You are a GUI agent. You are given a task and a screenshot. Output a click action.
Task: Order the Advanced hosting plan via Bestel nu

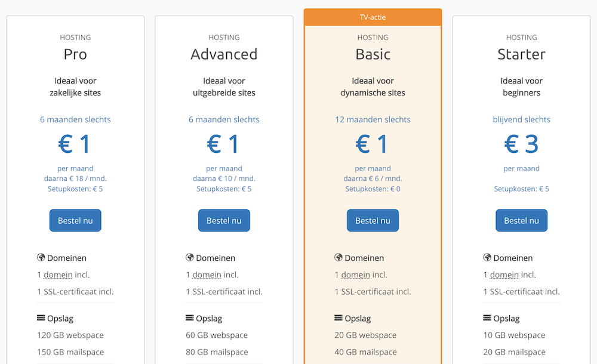[224, 220]
